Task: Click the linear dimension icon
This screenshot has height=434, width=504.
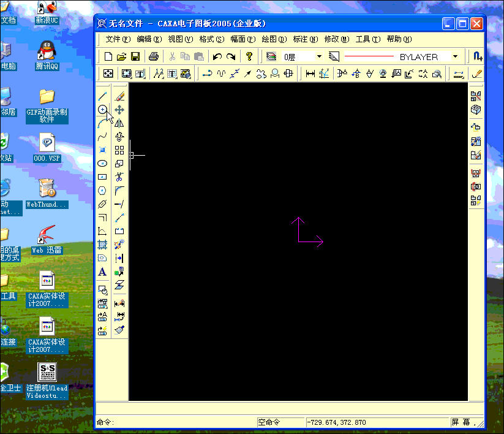Action: tap(310, 74)
